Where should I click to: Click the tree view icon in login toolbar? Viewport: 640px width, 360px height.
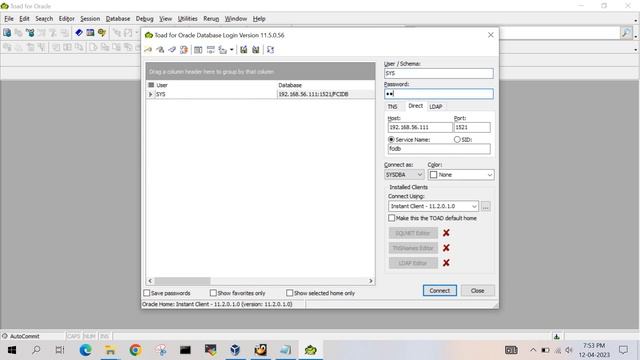[x=222, y=50]
